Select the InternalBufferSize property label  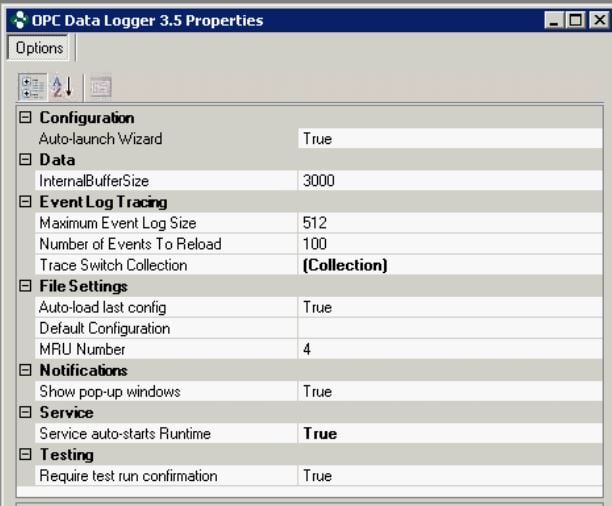(94, 181)
